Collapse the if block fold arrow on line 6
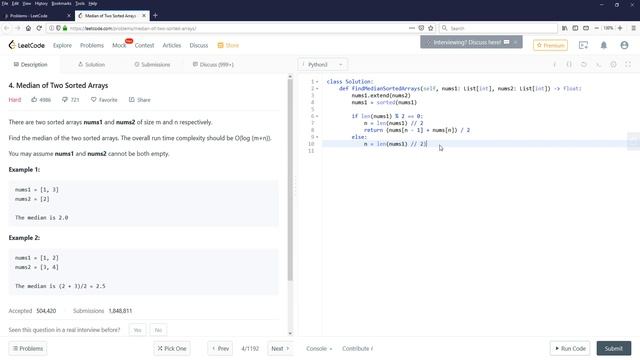Viewport: 640px width, 360px height. [317, 116]
